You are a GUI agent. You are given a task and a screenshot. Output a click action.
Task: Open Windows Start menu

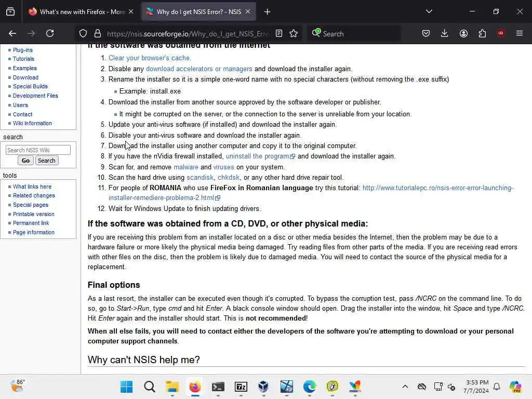126,387
